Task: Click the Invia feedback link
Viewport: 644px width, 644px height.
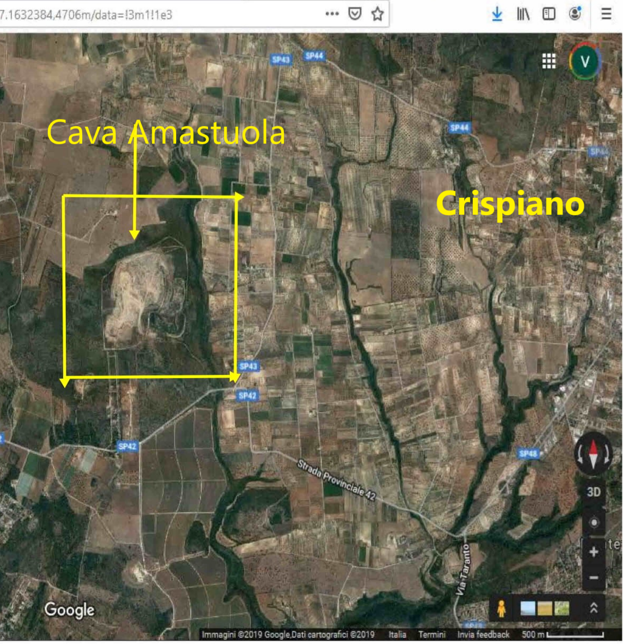Action: (483, 634)
